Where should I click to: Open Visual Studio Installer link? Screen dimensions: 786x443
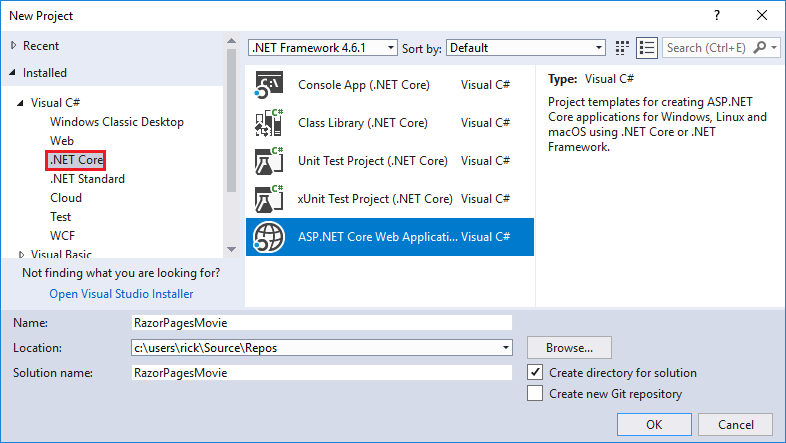(121, 294)
